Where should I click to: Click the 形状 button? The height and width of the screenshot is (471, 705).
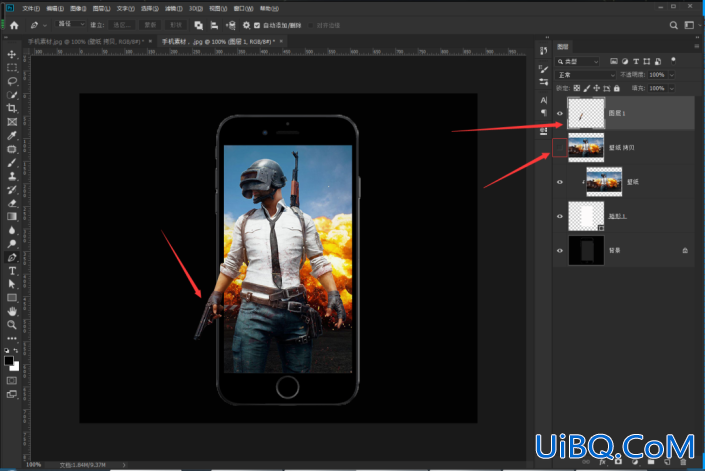[x=176, y=25]
